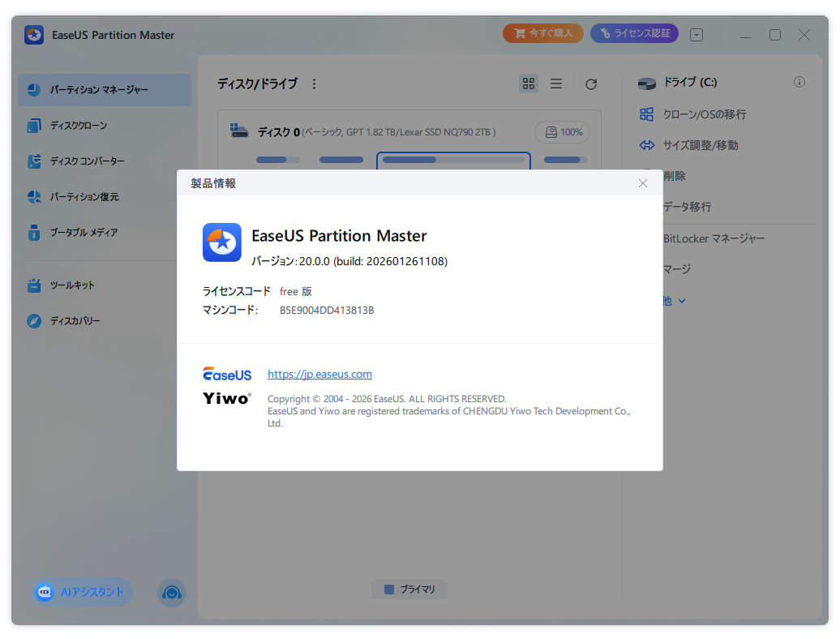Click the 今すぐ購入 purchase button
Viewport: 840px width, 639px height.
pos(542,33)
